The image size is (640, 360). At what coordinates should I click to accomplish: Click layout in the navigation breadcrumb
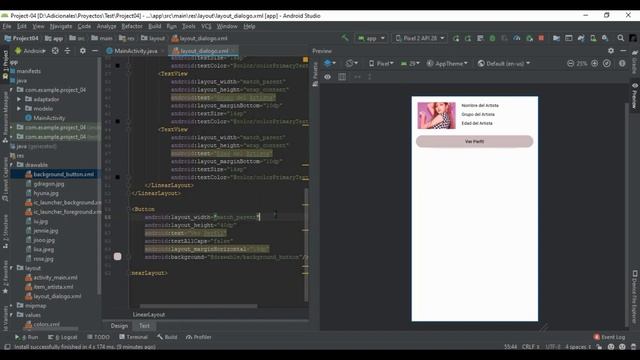click(153, 38)
